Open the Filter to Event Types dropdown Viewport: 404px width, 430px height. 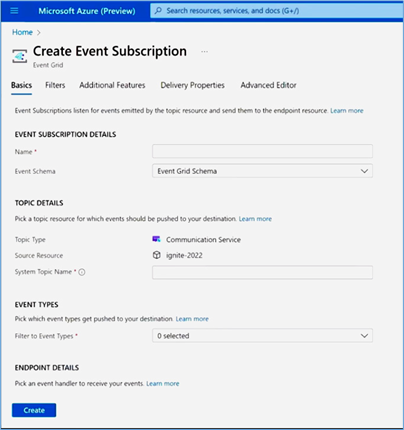(262, 336)
